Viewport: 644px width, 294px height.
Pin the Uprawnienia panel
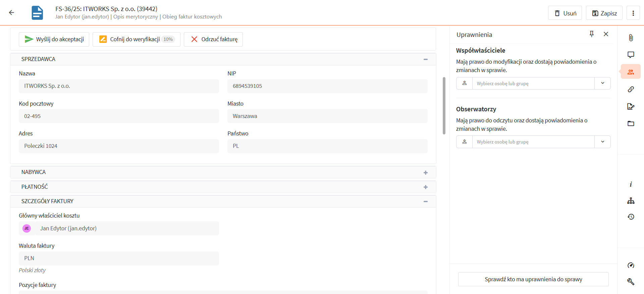coord(592,34)
